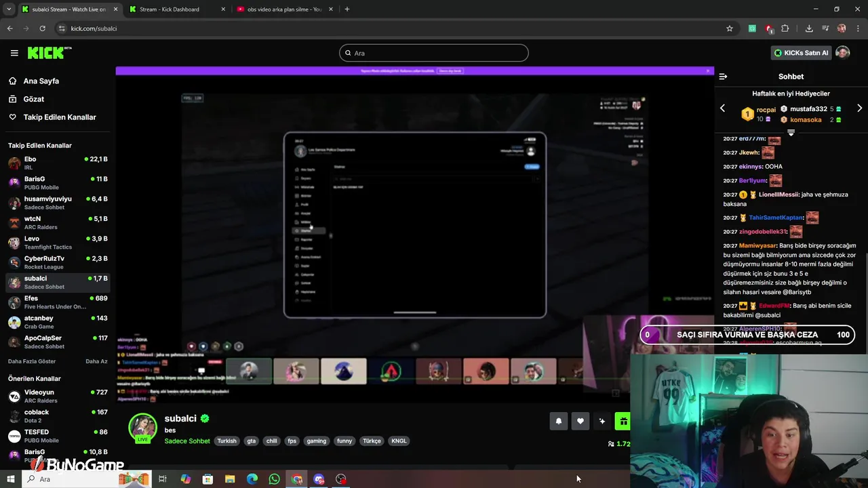Viewport: 868px width, 488px height.
Task: Open wtcN channel
Action: [58, 222]
